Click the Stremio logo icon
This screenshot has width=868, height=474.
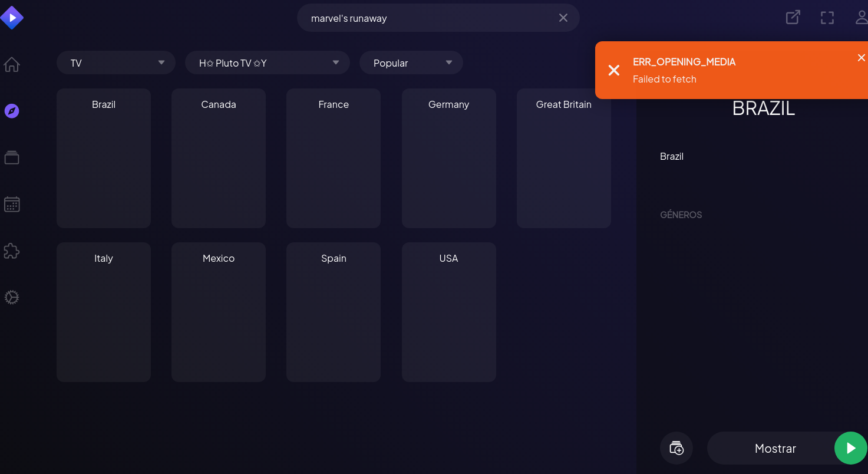tap(12, 18)
